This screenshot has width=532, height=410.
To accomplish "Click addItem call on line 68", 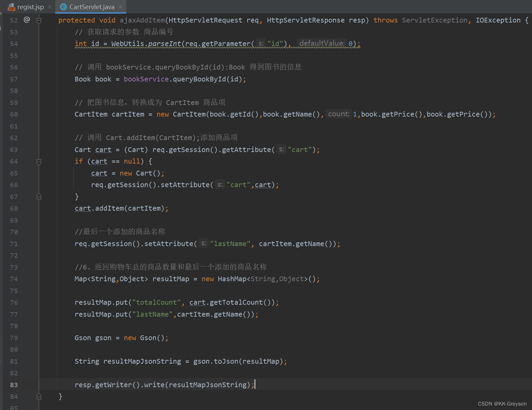I will (x=109, y=208).
